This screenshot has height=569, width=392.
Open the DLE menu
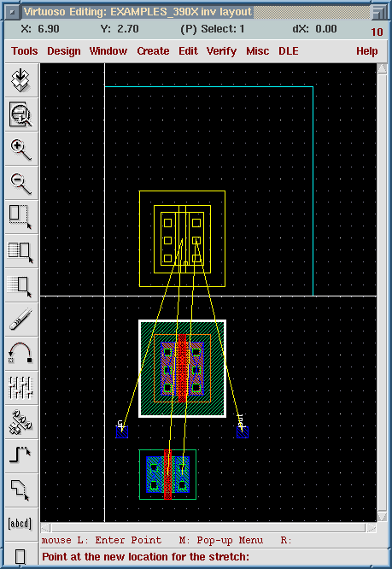[289, 51]
